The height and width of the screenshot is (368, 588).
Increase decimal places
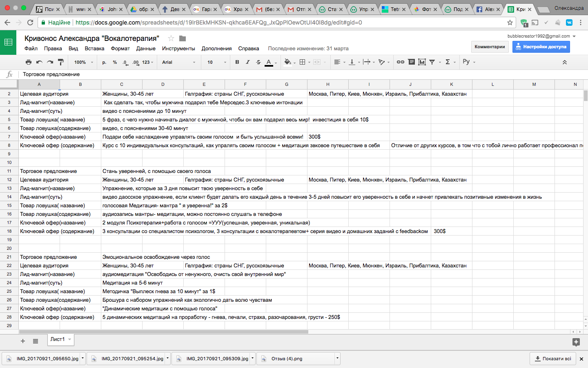(x=136, y=62)
